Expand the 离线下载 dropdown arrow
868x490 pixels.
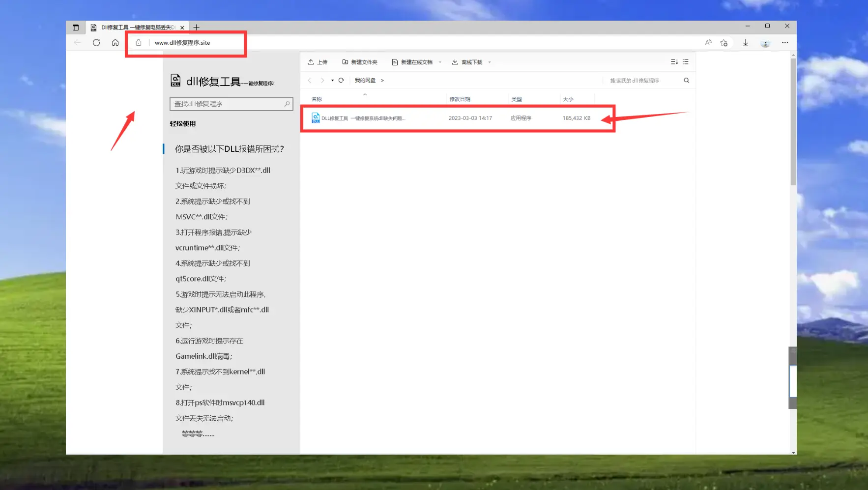click(x=490, y=62)
